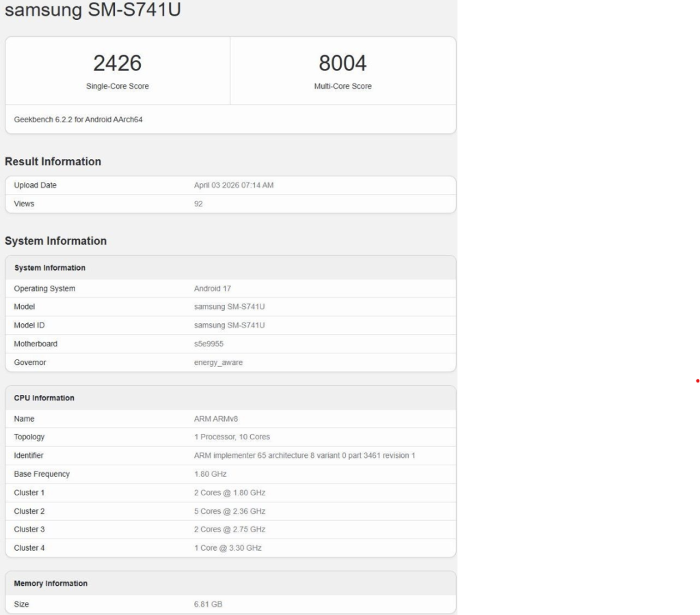Screen dimensions: 700x615
Task: Select the single-core score 2426
Action: [118, 63]
